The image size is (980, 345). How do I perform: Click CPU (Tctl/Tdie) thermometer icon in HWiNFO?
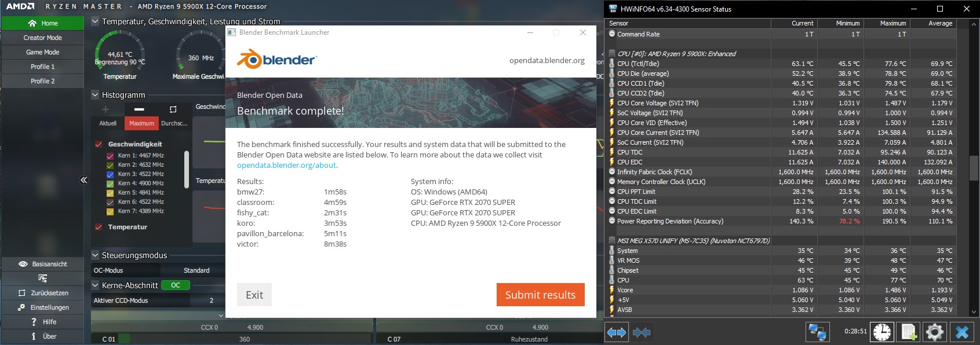tap(612, 64)
